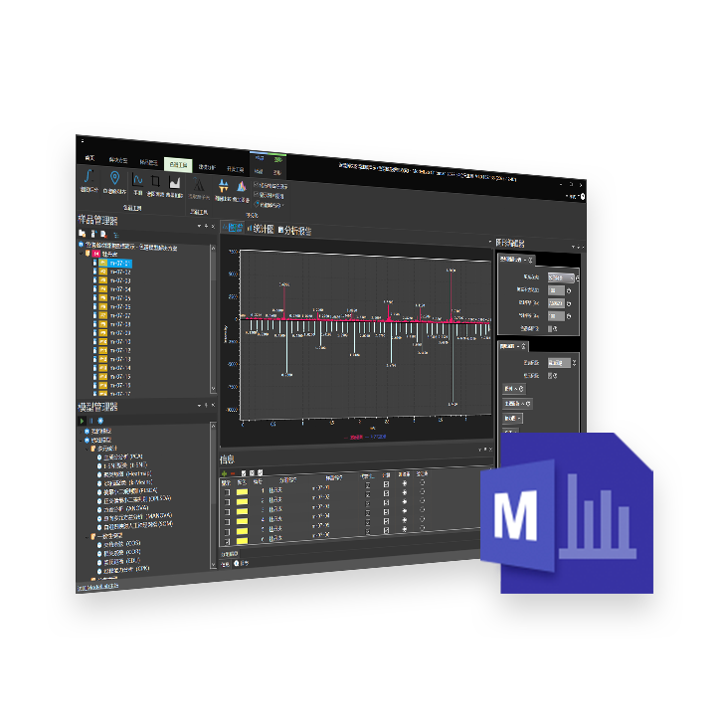Toggle display checkbox for 信息 row 1
Viewport: 728px width, 728px height.
coord(227,492)
